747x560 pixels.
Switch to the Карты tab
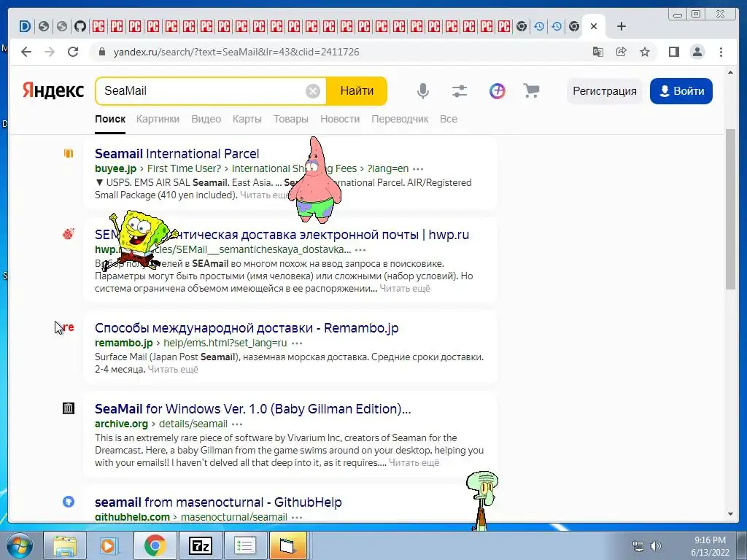click(247, 119)
